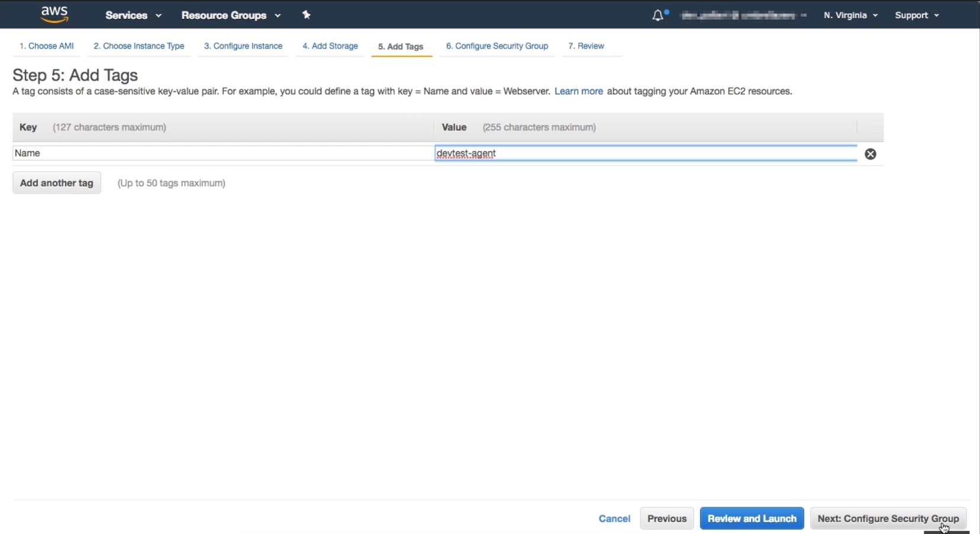Open 6. Configure Security Group step
The width and height of the screenshot is (980, 534).
click(x=497, y=46)
